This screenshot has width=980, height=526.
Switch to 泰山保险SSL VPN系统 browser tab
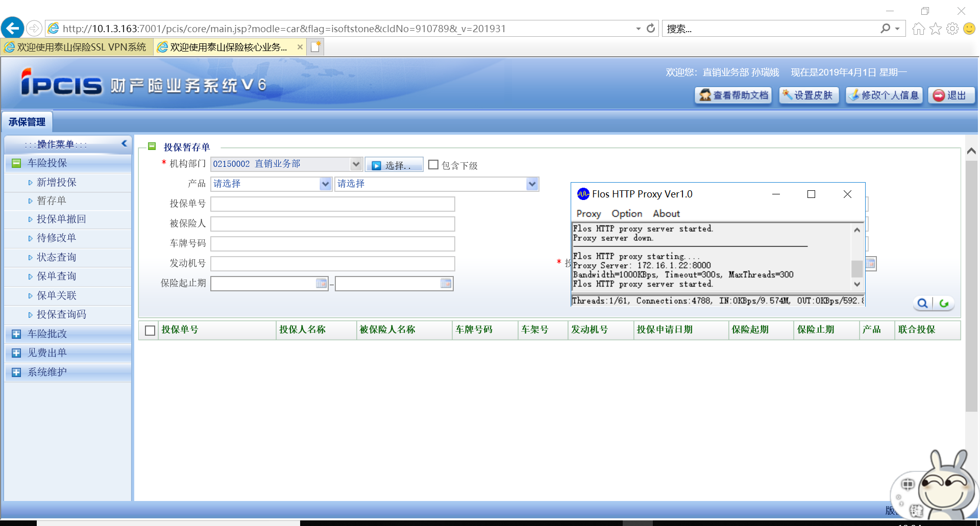pos(77,47)
